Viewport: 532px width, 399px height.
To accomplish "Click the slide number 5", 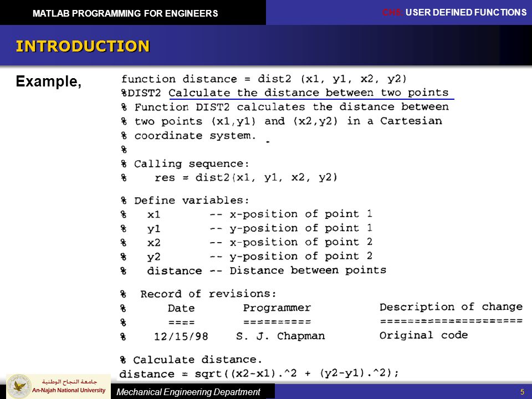I will pos(523,392).
